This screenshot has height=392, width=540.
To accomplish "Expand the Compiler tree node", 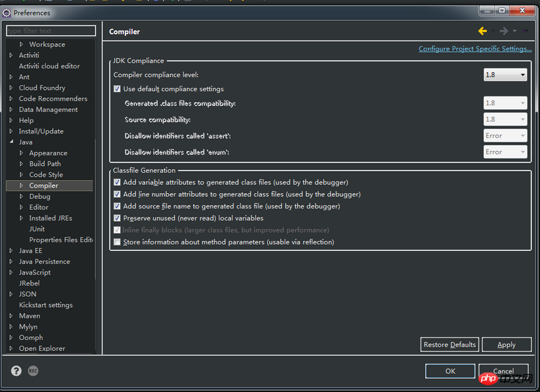I will pos(22,186).
